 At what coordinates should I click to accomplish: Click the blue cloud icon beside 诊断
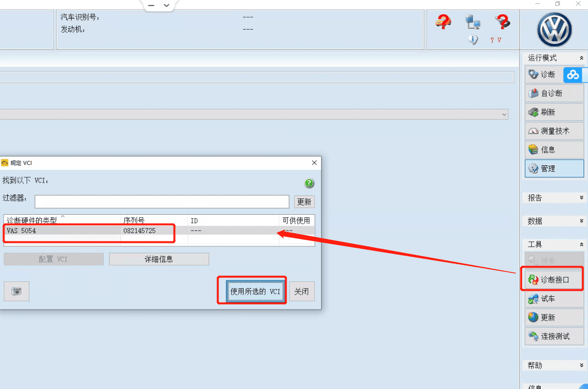tap(573, 75)
